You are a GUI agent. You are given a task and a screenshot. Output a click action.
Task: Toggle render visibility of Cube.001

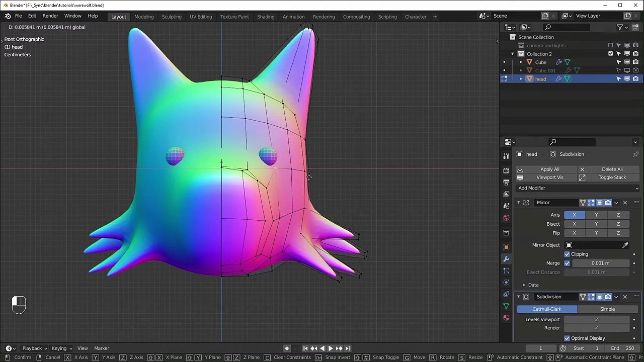coord(635,70)
